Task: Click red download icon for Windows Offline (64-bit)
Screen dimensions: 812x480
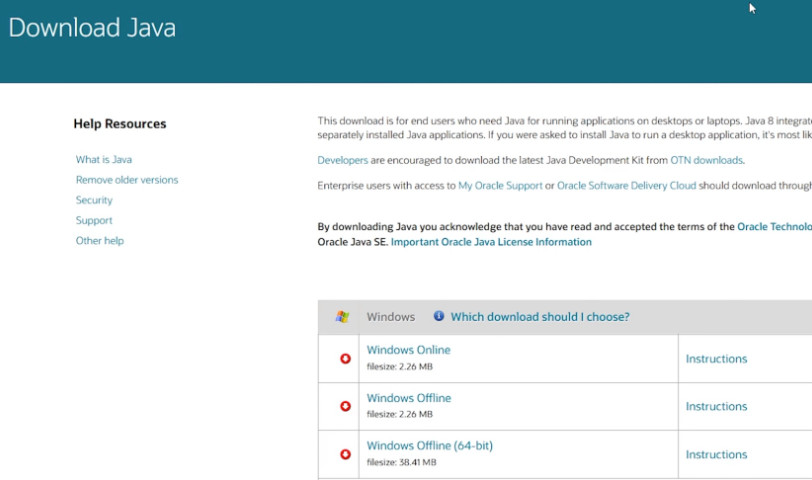Action: (x=345, y=454)
